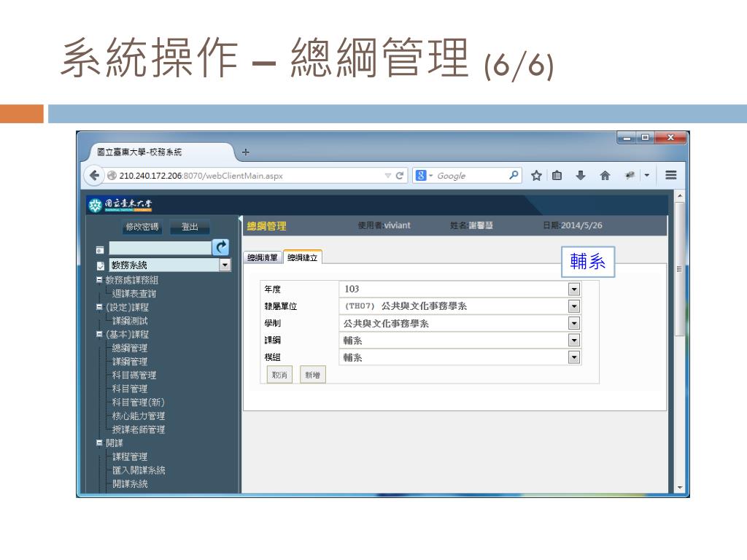Click the document icon beside 教務系統
747x560 pixels.
(100, 265)
